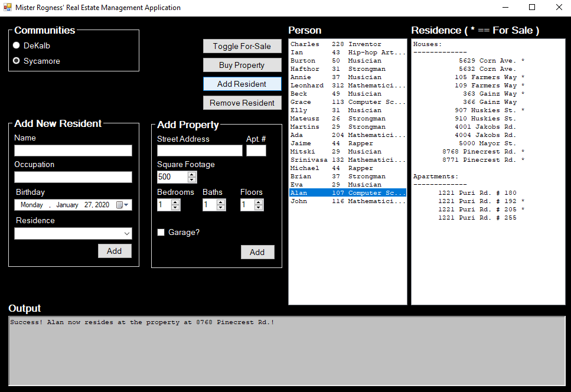Open the Birthday calendar picker icon

click(122, 205)
